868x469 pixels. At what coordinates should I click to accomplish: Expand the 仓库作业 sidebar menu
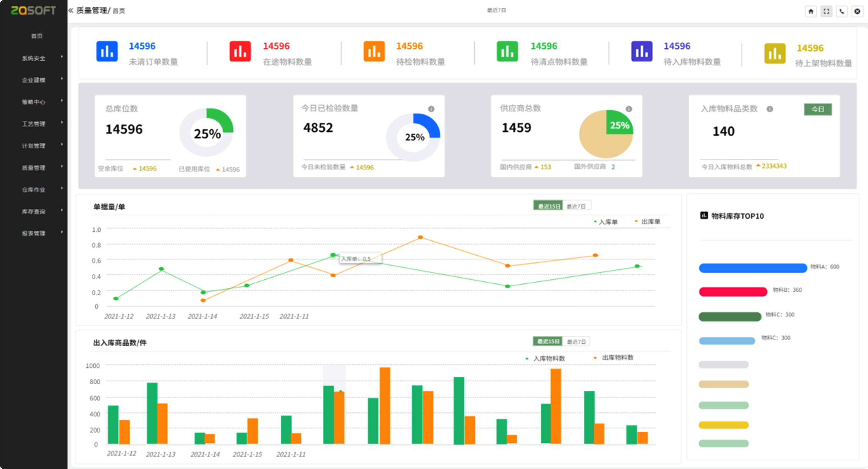point(34,189)
